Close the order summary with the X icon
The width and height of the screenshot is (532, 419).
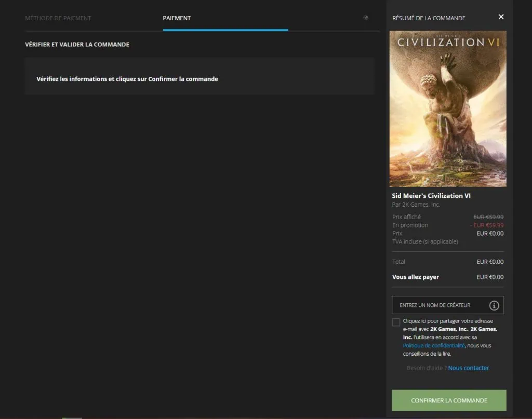(x=501, y=17)
